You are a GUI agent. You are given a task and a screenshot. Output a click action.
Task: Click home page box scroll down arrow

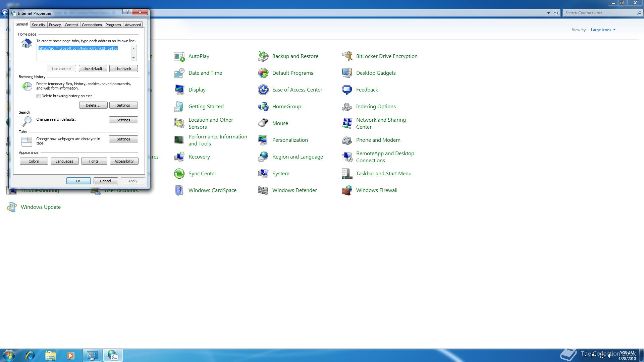(134, 58)
